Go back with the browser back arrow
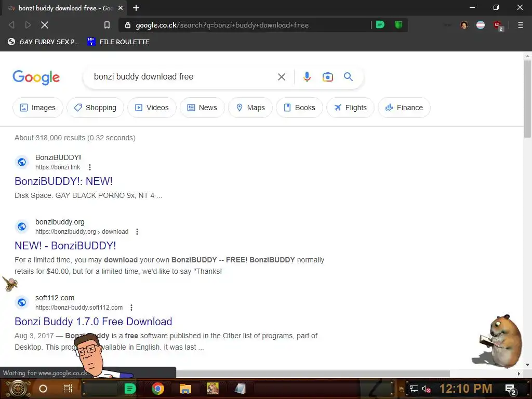This screenshot has width=532, height=399. click(x=11, y=25)
